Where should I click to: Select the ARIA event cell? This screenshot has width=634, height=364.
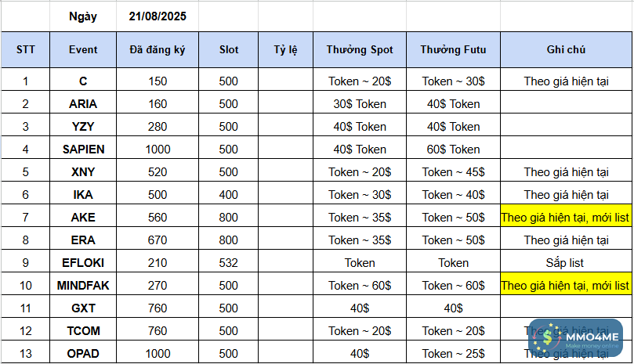coord(83,104)
